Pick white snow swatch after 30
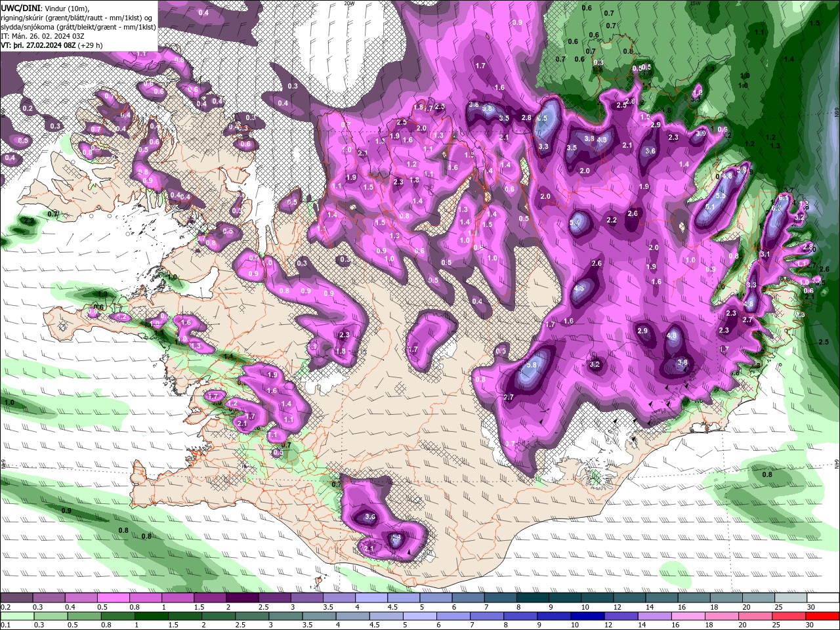 (822, 598)
